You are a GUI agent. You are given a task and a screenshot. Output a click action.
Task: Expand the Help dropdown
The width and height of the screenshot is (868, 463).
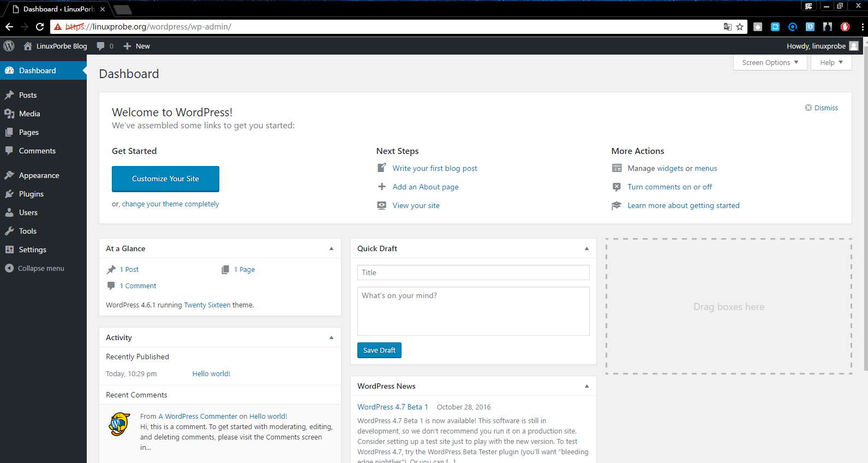(831, 62)
